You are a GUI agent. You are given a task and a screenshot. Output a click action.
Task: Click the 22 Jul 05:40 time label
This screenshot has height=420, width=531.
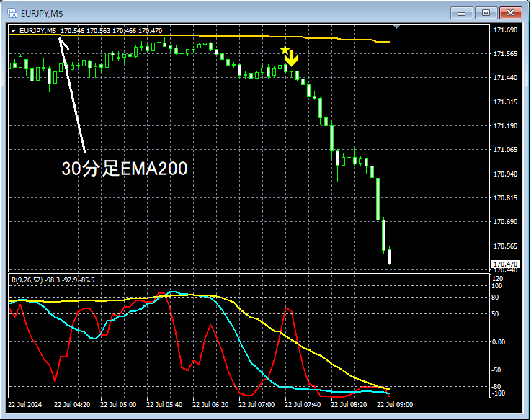(x=164, y=405)
